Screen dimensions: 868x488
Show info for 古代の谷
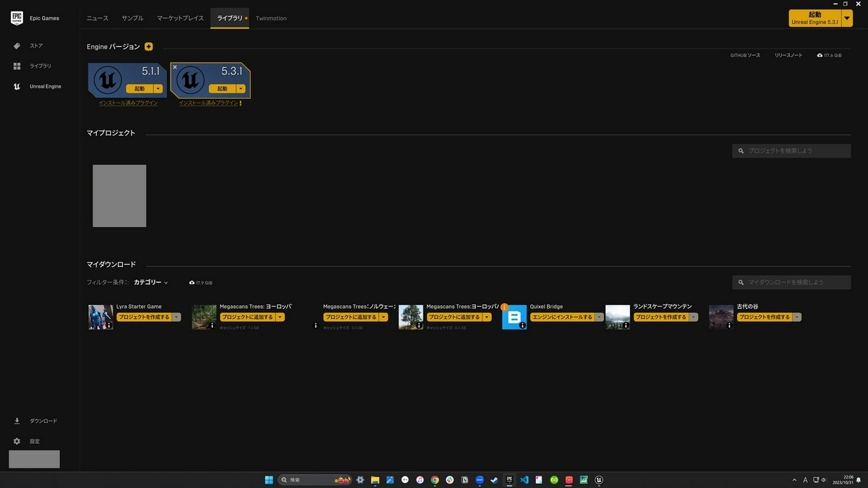[730, 326]
